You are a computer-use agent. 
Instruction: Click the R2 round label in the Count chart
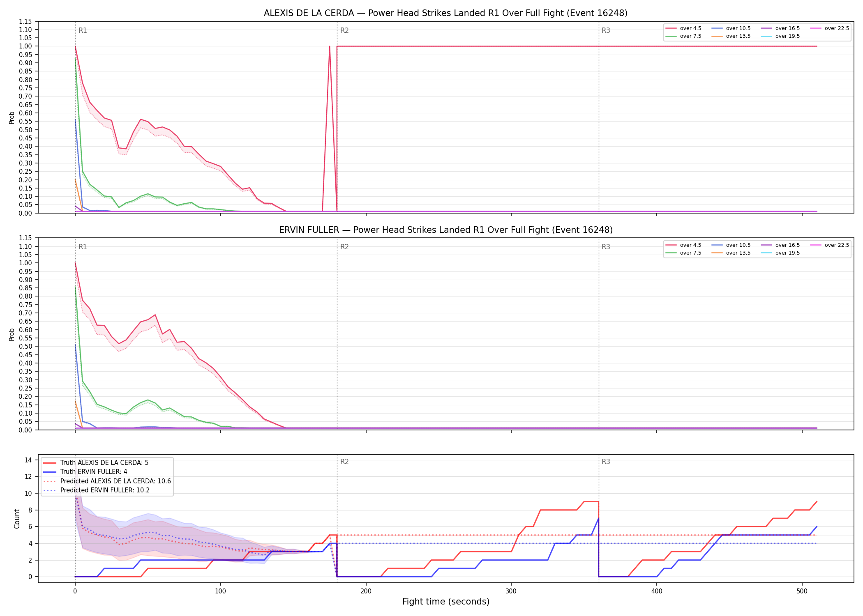[344, 462]
